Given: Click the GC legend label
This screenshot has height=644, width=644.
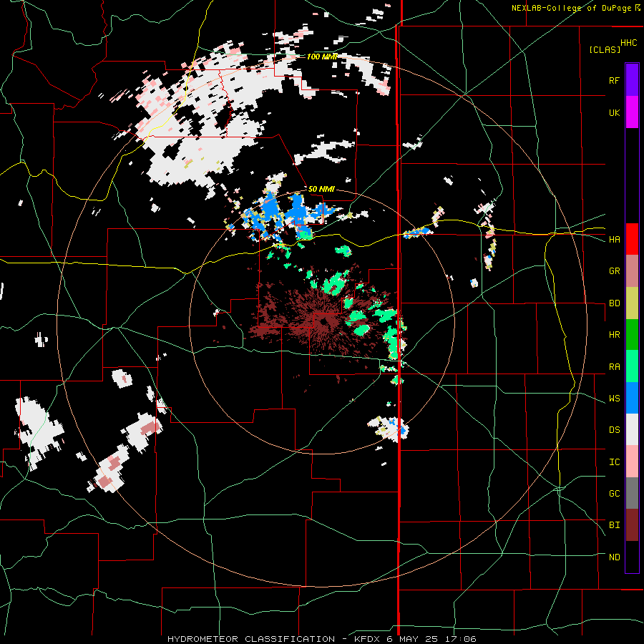Looking at the screenshot, I should pyautogui.click(x=614, y=494).
